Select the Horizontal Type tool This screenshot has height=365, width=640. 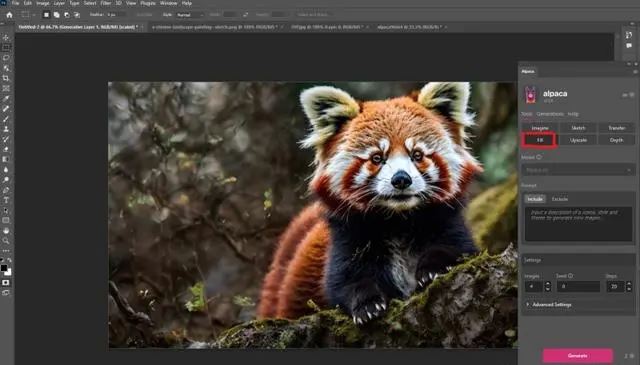coord(6,200)
